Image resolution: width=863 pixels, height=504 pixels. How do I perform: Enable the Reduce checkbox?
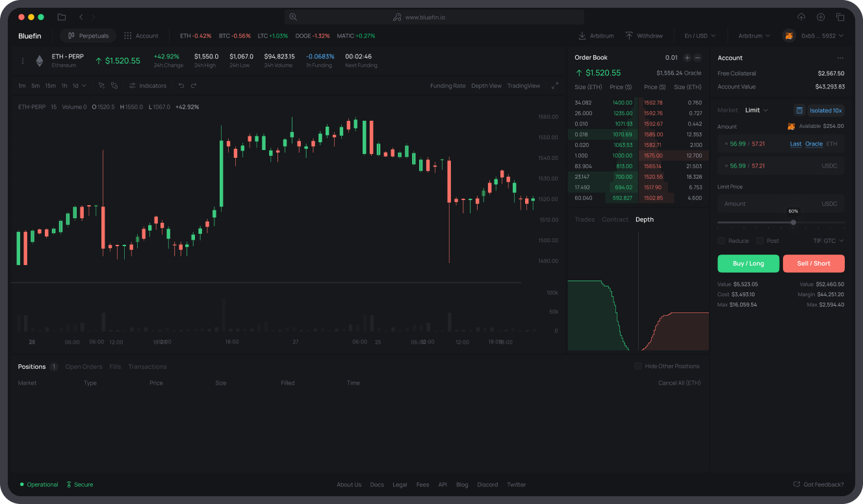(x=721, y=241)
